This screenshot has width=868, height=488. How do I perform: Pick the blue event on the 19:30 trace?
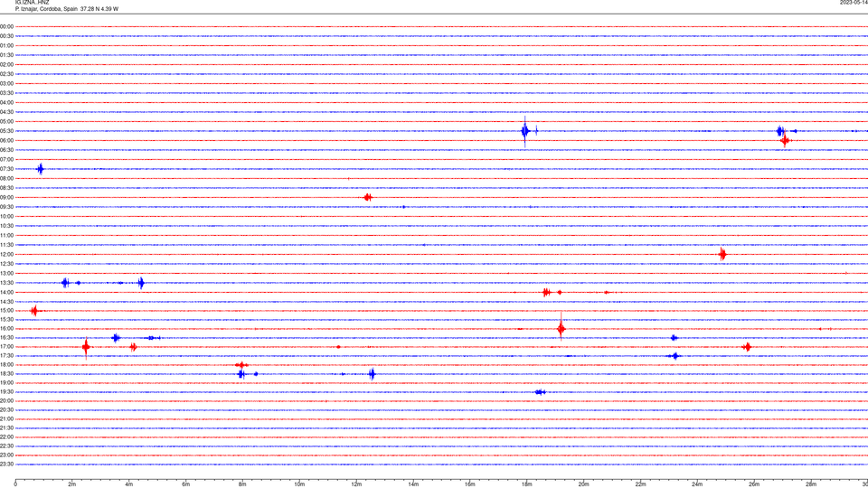(x=541, y=392)
